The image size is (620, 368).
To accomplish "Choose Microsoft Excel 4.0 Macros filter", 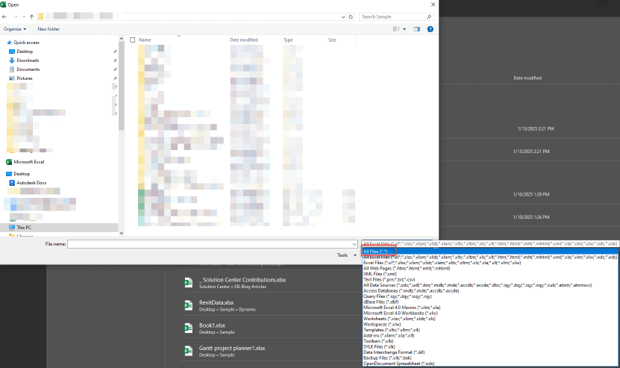I will click(x=490, y=307).
